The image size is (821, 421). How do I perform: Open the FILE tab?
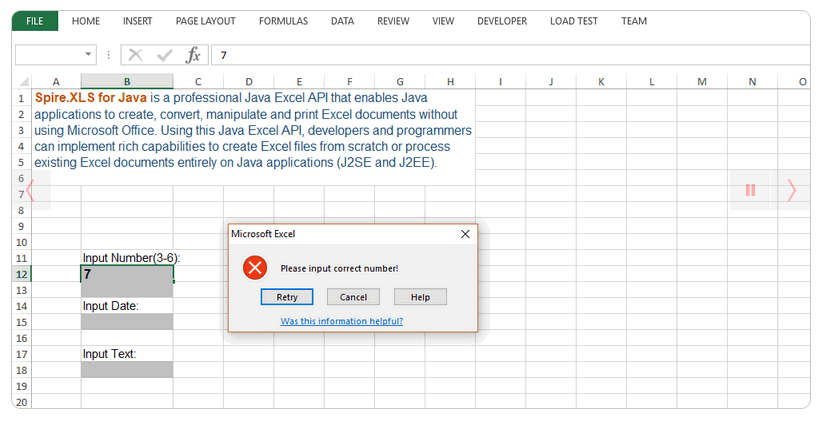(35, 21)
